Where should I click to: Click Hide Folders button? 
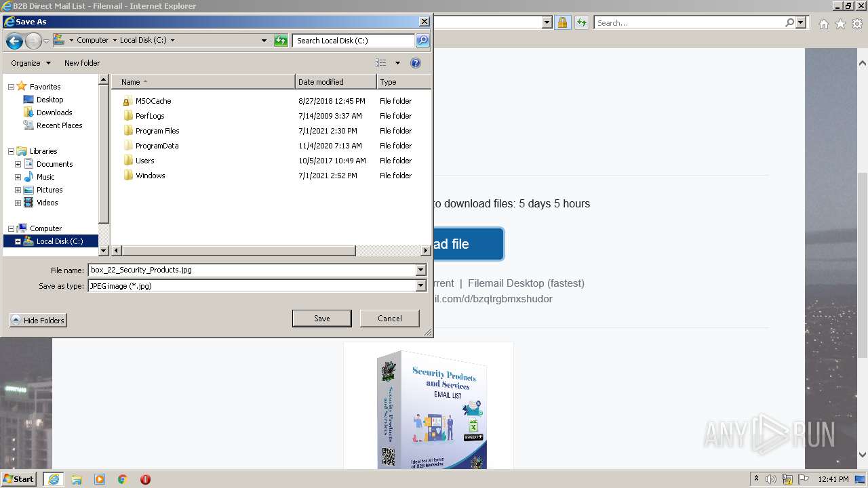point(38,321)
